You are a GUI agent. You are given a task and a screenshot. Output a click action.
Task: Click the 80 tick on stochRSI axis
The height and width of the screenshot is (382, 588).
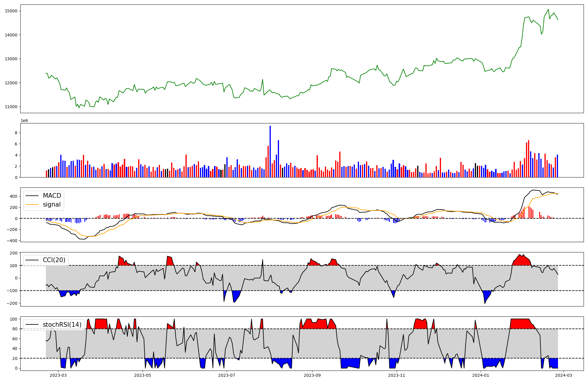15,329
